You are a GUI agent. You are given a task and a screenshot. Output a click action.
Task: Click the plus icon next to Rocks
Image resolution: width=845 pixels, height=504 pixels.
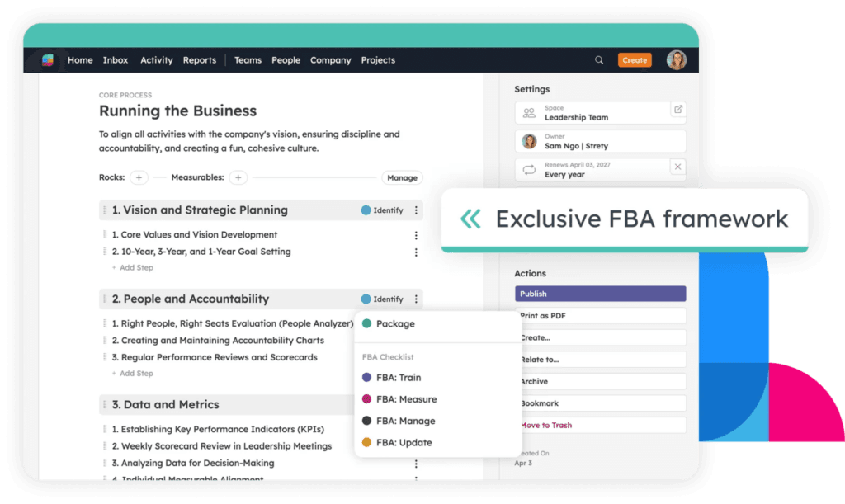[139, 177]
